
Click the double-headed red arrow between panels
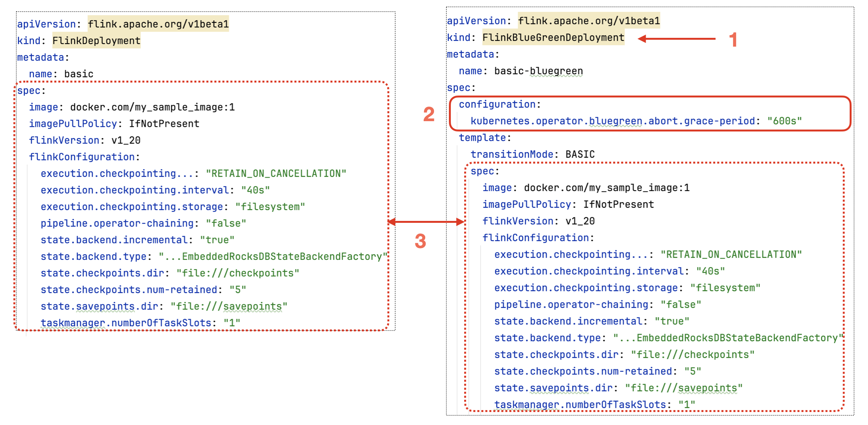tap(426, 222)
